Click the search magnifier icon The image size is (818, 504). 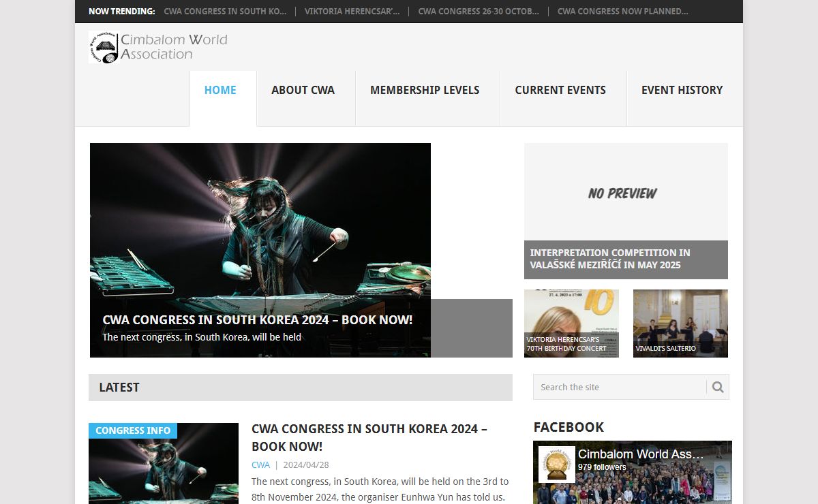(x=718, y=387)
